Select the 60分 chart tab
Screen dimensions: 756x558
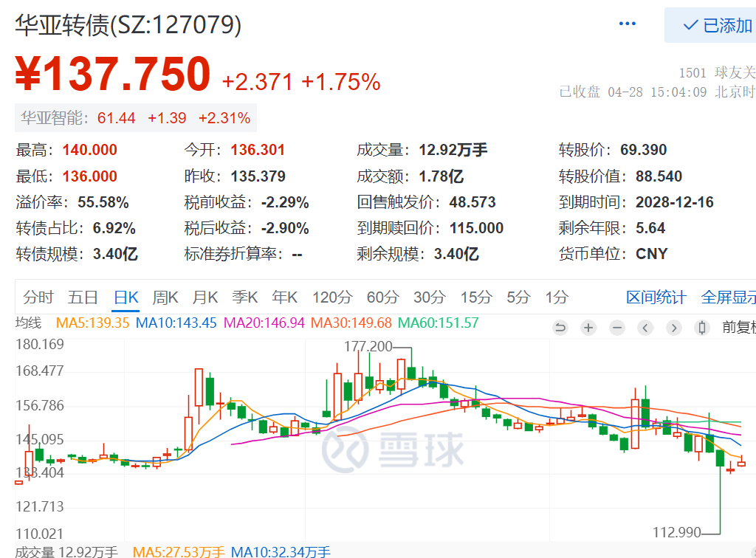[383, 297]
